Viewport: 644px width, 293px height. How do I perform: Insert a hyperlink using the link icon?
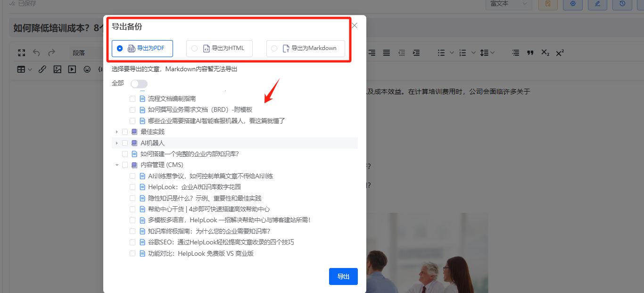pos(42,69)
